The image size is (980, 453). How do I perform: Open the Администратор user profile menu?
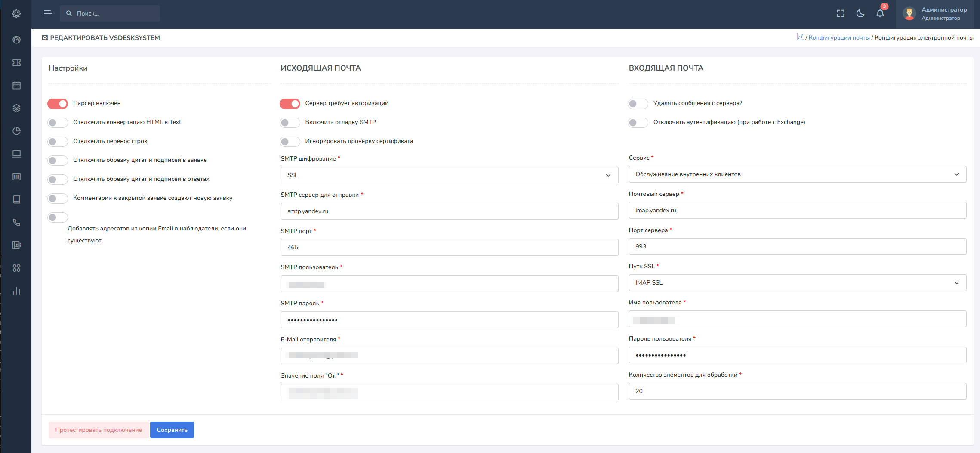[x=936, y=14]
